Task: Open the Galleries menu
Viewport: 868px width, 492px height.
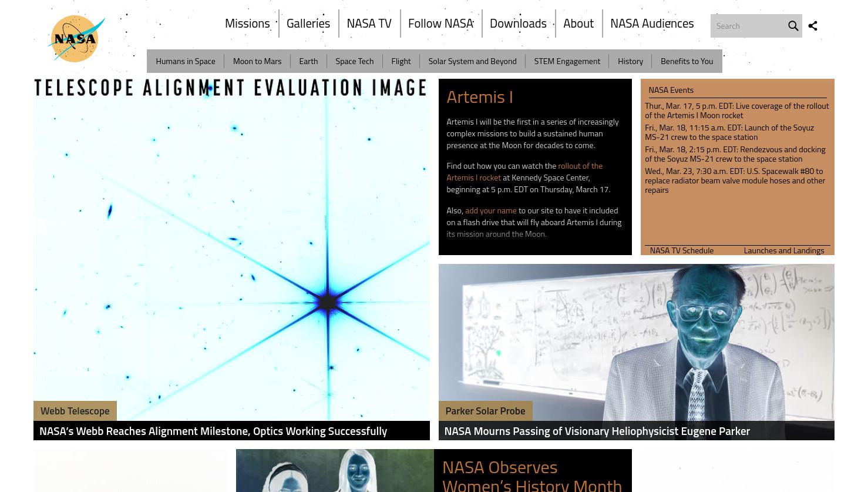Action: pyautogui.click(x=308, y=24)
